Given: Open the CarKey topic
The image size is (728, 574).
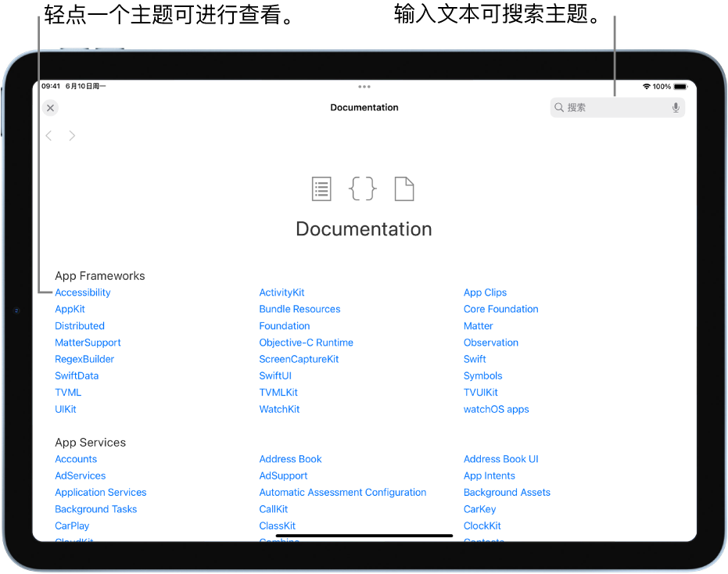Looking at the screenshot, I should [479, 509].
